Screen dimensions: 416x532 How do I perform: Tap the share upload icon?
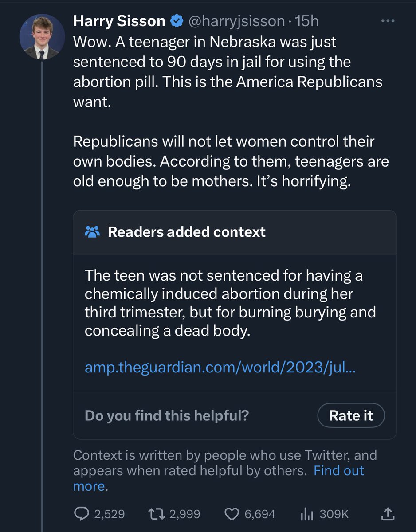[x=387, y=513]
